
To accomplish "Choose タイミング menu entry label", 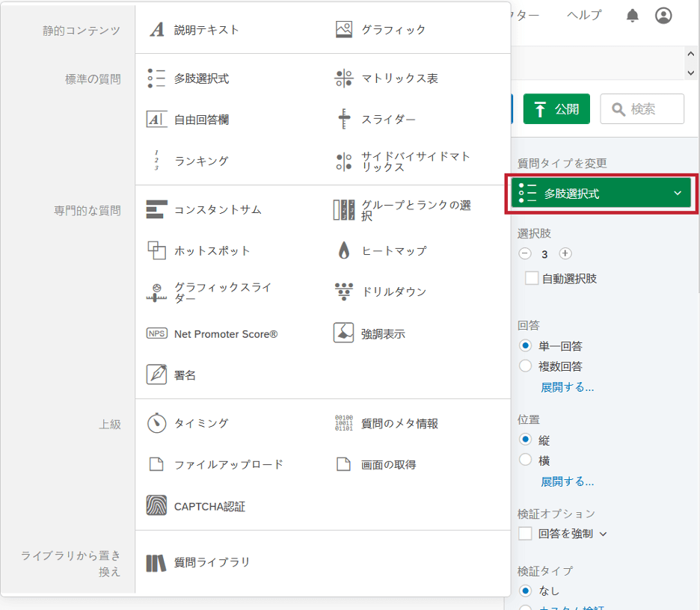I will tap(201, 423).
